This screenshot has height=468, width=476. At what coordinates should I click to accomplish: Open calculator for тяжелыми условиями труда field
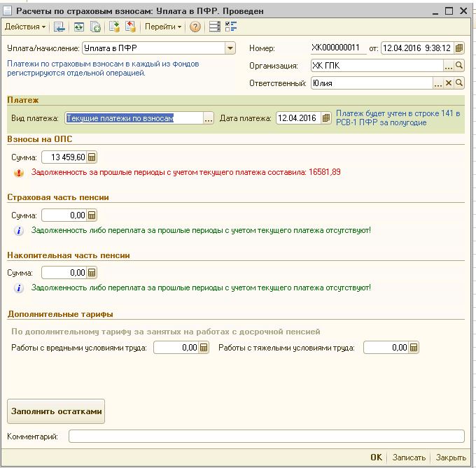coord(414,348)
